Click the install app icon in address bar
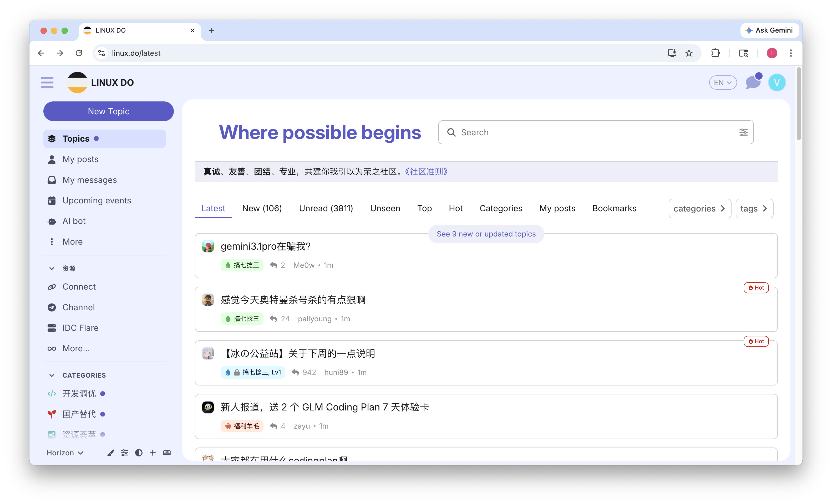832x504 pixels. click(672, 53)
